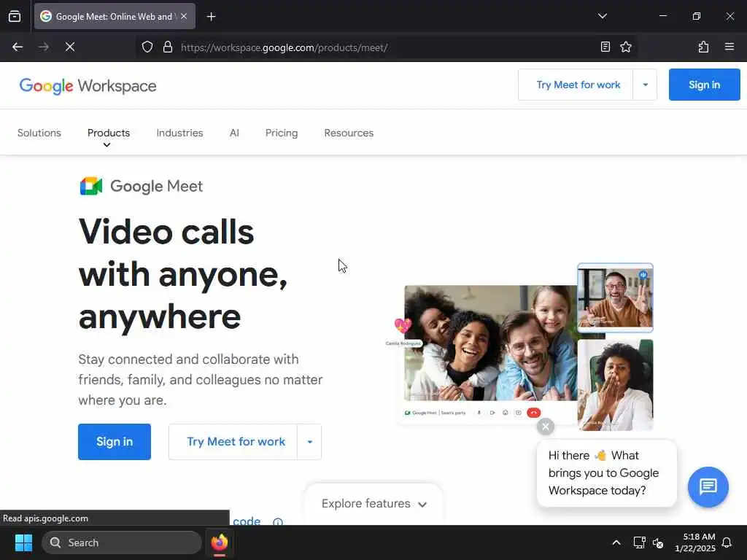
Task: Open Firefox application hamburger menu
Action: coord(729,47)
